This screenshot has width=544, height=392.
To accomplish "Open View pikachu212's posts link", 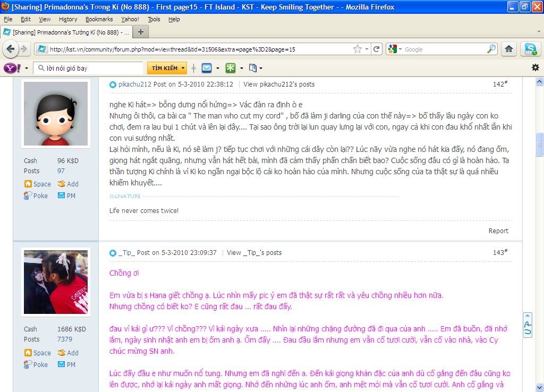I will point(279,84).
